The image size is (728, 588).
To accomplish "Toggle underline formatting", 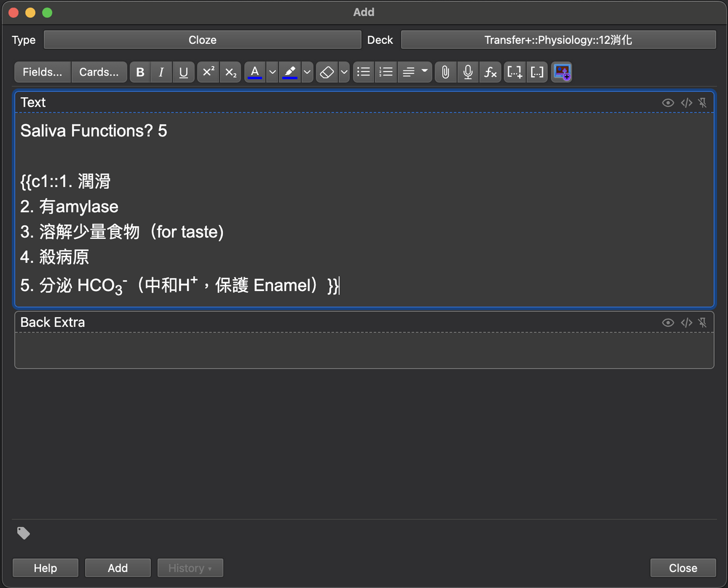I will click(x=183, y=72).
